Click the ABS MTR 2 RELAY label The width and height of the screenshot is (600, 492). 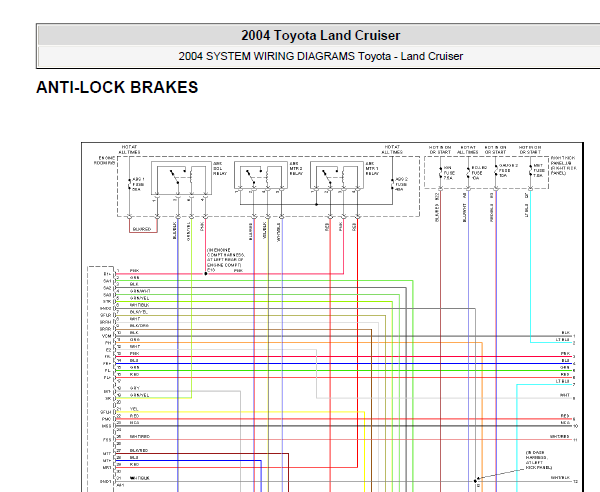296,168
